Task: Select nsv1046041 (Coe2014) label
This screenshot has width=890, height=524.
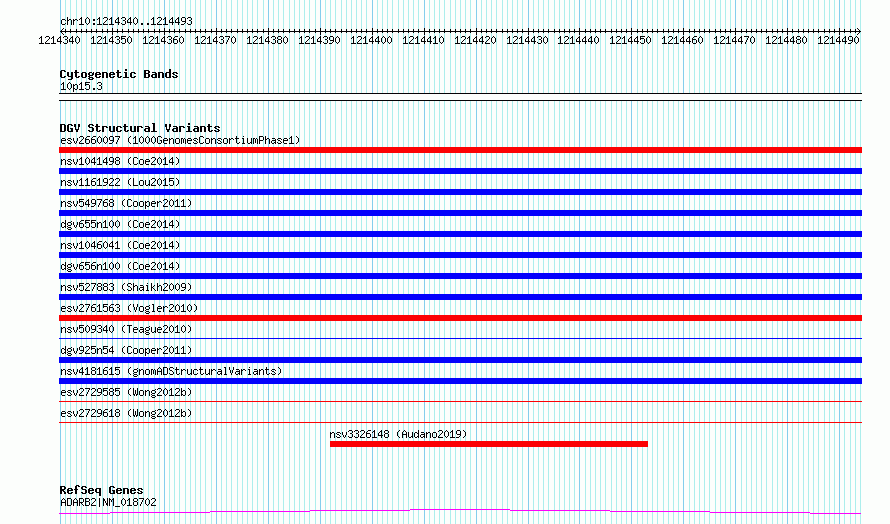Action: click(120, 245)
